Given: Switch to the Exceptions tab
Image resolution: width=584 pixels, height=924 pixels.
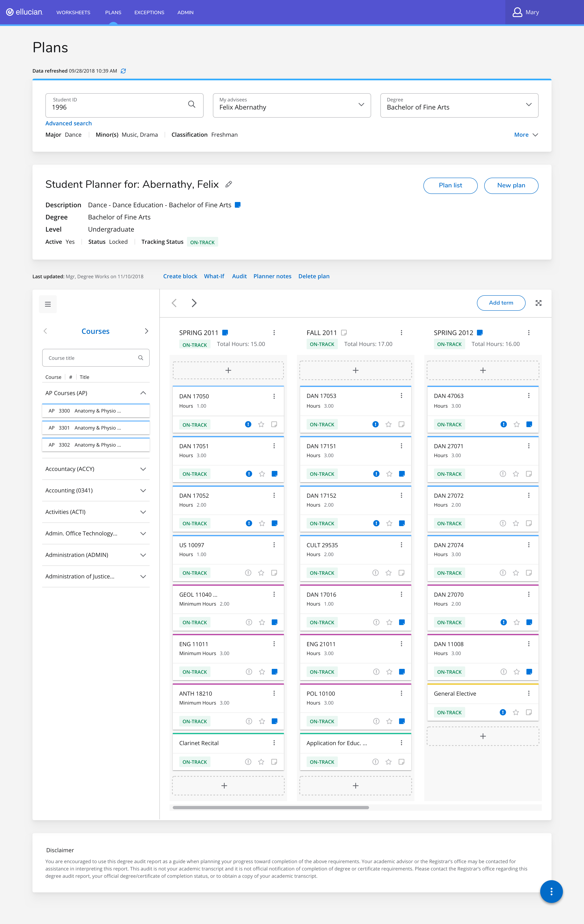Looking at the screenshot, I should (149, 12).
